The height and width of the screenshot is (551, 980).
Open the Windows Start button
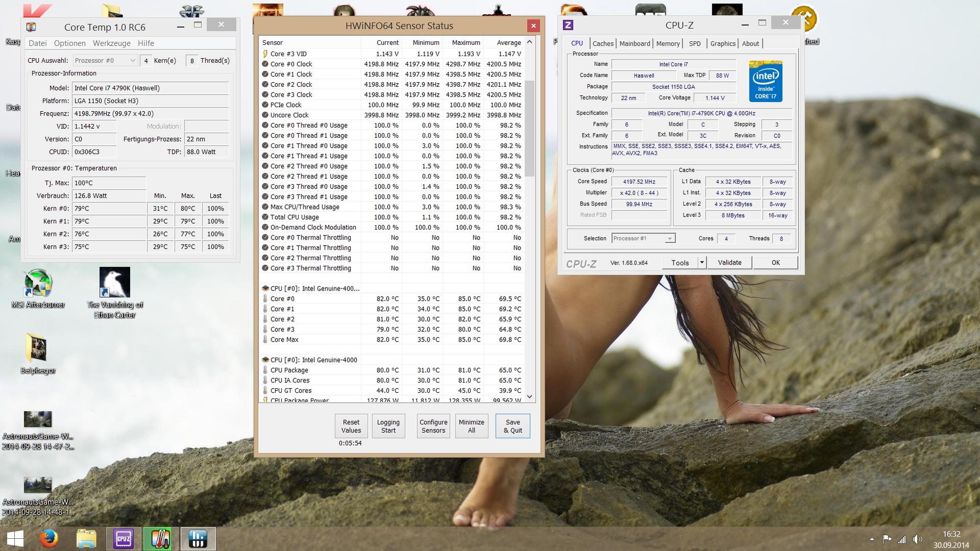tap(15, 539)
